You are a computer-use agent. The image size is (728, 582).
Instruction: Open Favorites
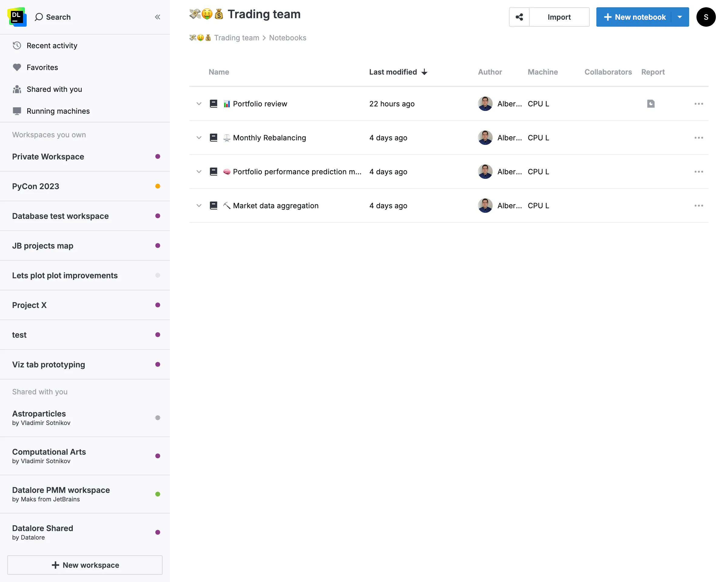coord(35,68)
